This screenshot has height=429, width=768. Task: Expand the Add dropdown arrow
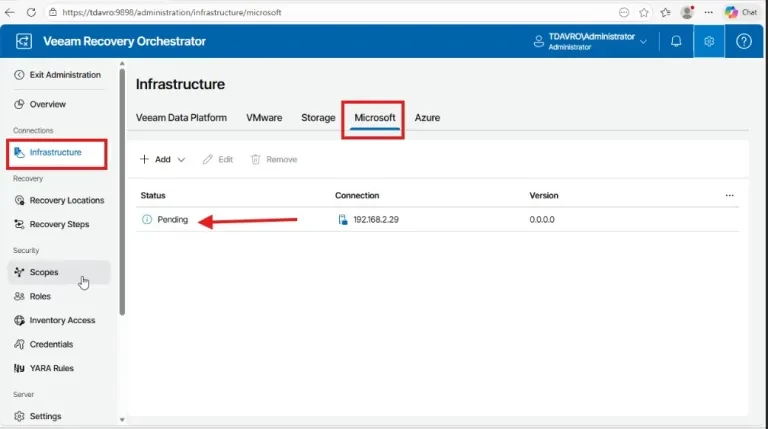coord(181,160)
